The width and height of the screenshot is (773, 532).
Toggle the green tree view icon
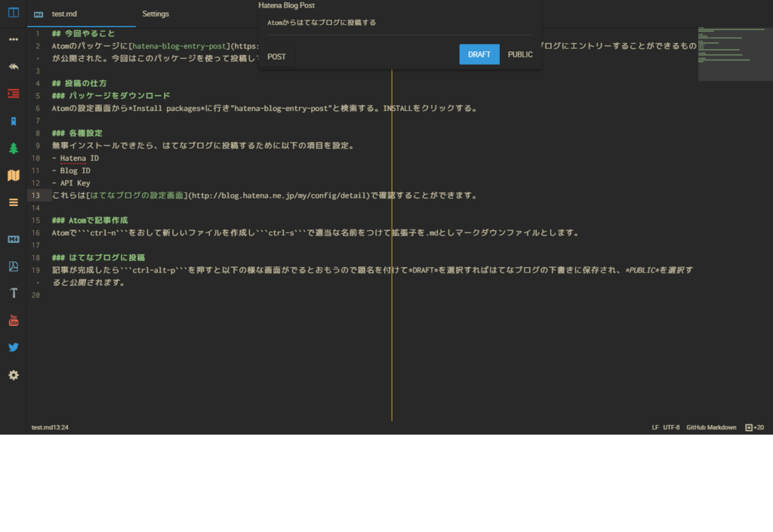[x=14, y=148]
